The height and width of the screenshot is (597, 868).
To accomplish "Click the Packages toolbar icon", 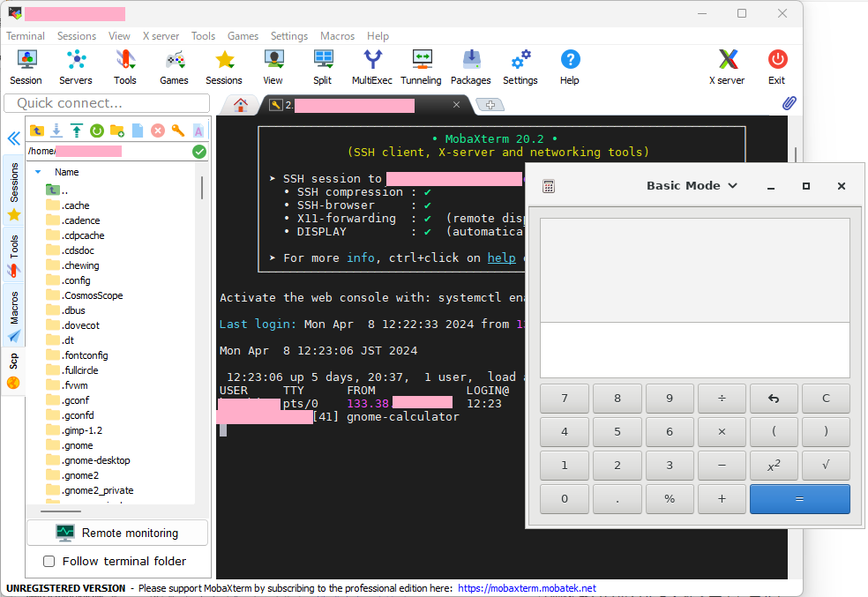I will (x=471, y=67).
